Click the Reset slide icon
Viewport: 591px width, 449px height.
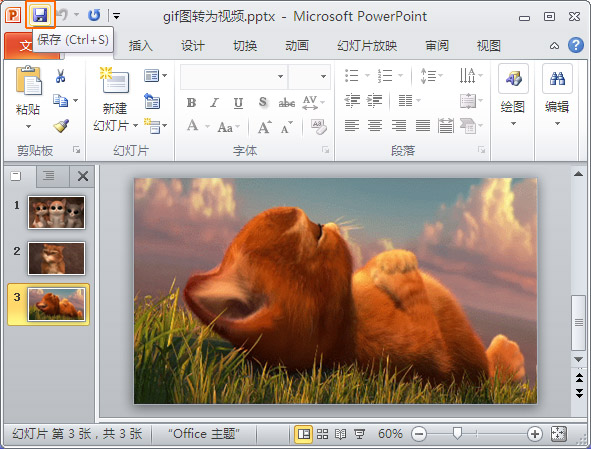click(152, 101)
